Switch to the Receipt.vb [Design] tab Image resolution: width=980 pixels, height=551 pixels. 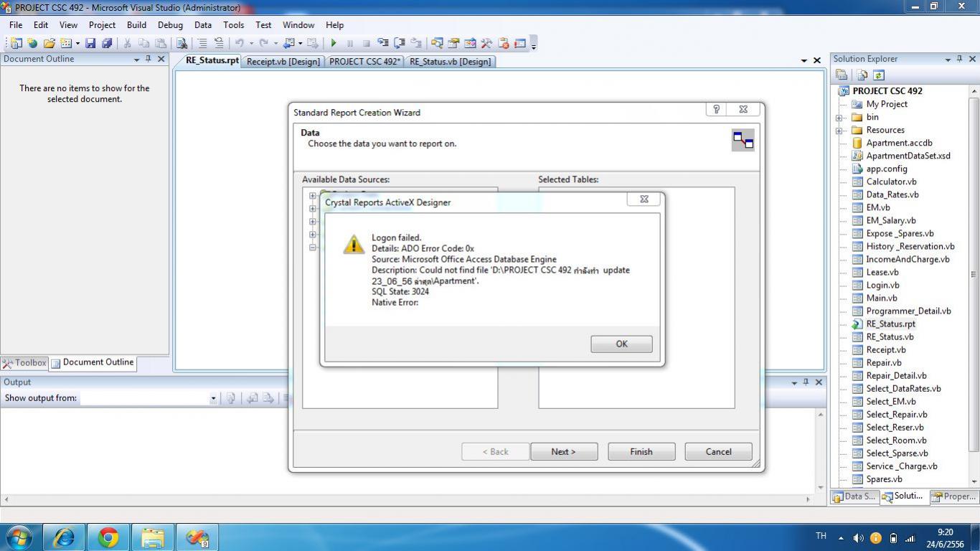point(283,62)
